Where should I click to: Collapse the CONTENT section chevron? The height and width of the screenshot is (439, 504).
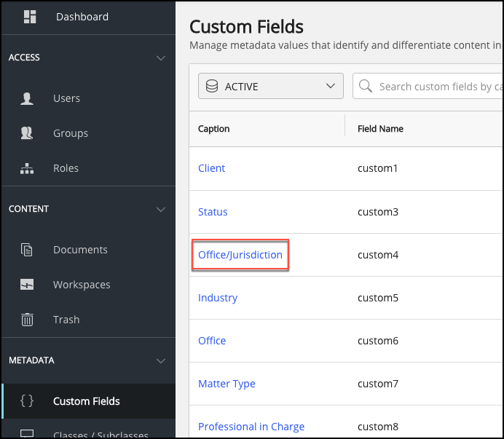161,209
